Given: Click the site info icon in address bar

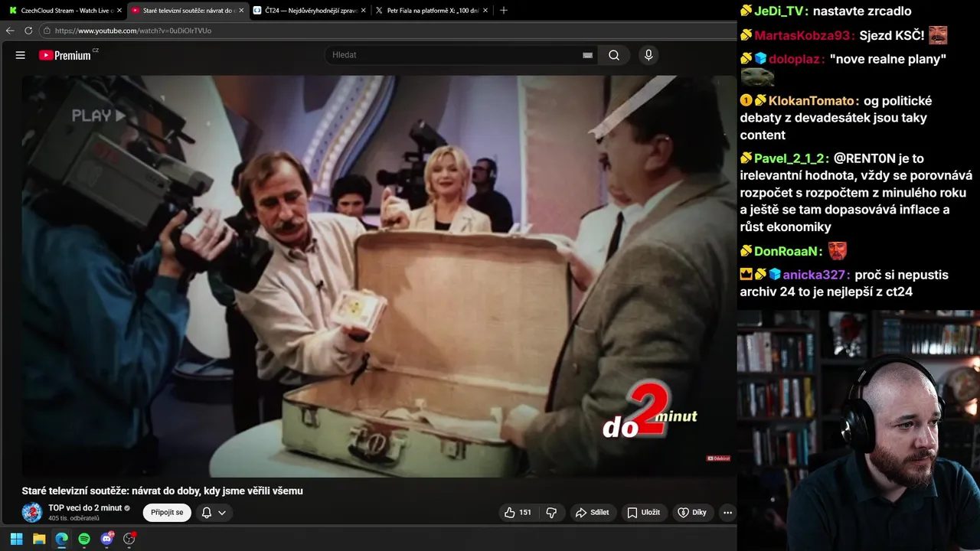Looking at the screenshot, I should click(47, 31).
